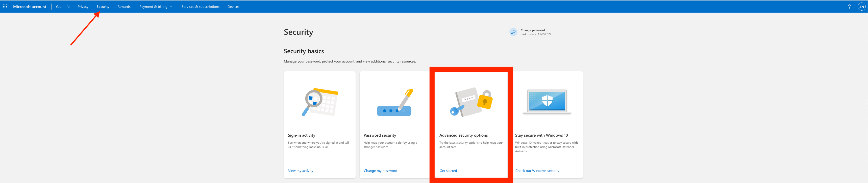Switch to the Rewards tab
The height and width of the screenshot is (183, 868).
click(124, 6)
